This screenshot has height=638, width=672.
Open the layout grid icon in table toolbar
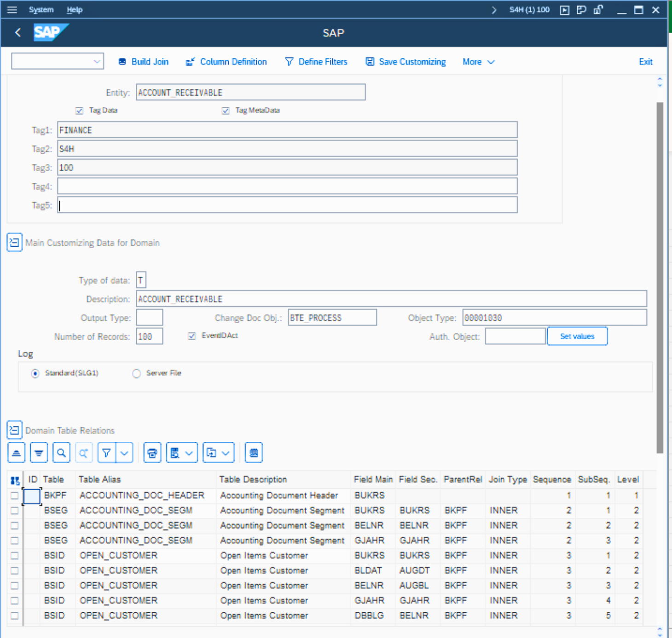pyautogui.click(x=254, y=453)
